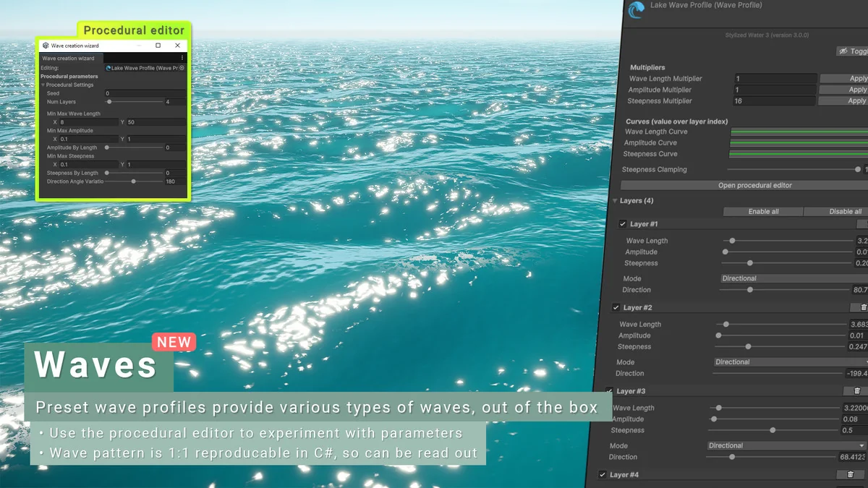Click the Seed input field
Screen dimensions: 868x488
point(145,93)
